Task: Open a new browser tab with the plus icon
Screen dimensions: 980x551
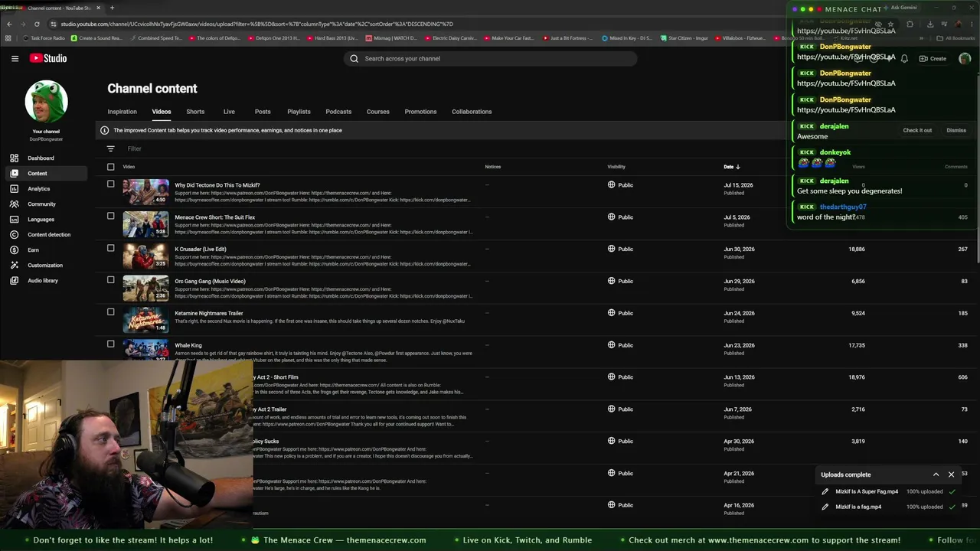Action: pos(112,8)
